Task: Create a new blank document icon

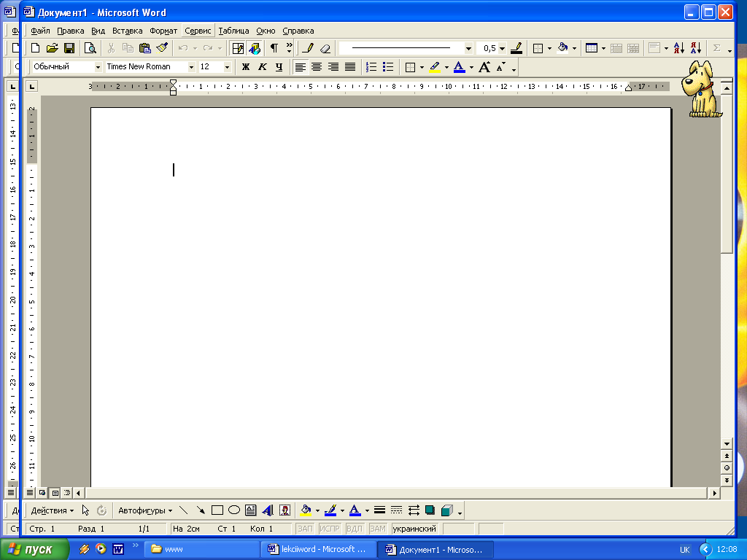Action: [35, 48]
